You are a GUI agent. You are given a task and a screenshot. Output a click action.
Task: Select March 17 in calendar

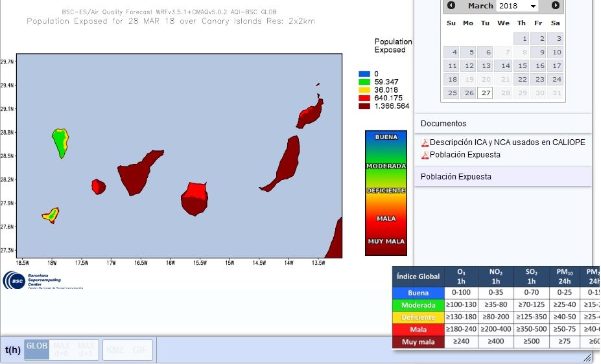(555, 66)
